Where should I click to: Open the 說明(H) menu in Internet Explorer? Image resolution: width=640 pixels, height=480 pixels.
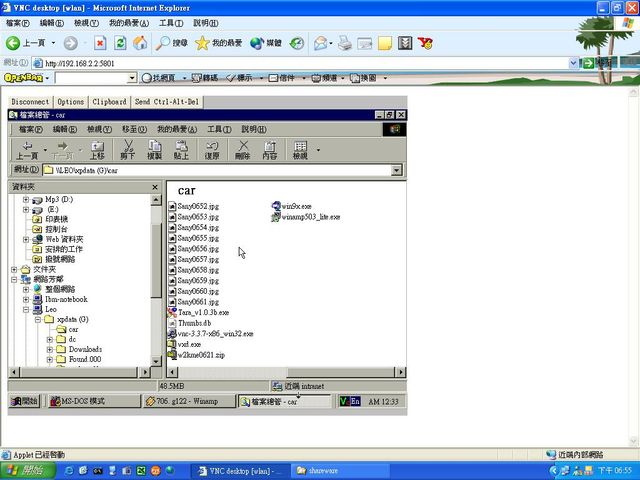206,23
